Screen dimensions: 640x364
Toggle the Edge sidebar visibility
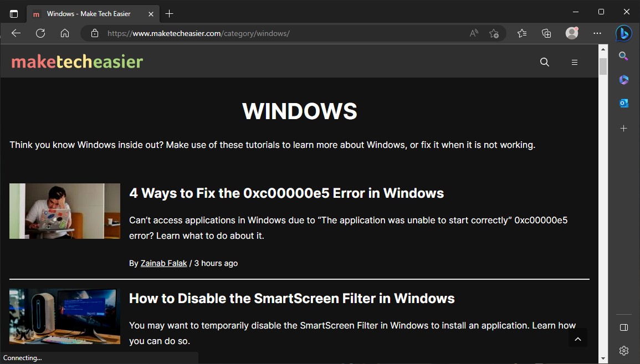click(624, 327)
